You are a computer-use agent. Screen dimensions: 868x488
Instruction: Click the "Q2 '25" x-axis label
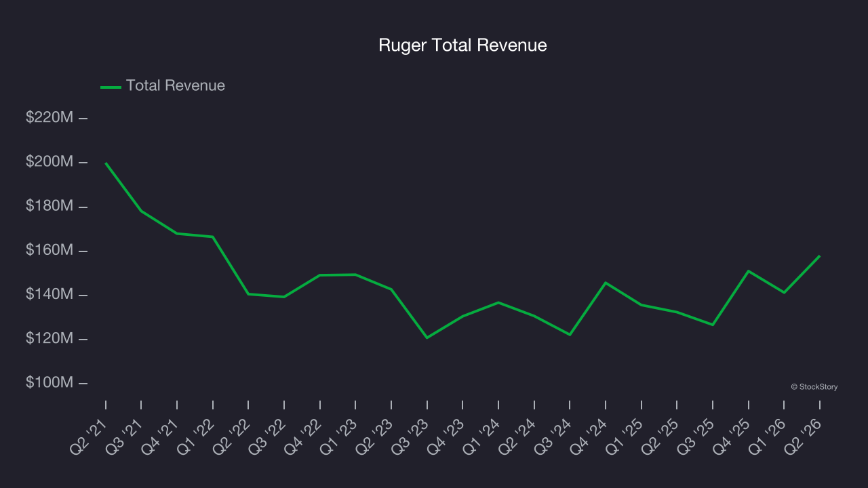pyautogui.click(x=661, y=435)
